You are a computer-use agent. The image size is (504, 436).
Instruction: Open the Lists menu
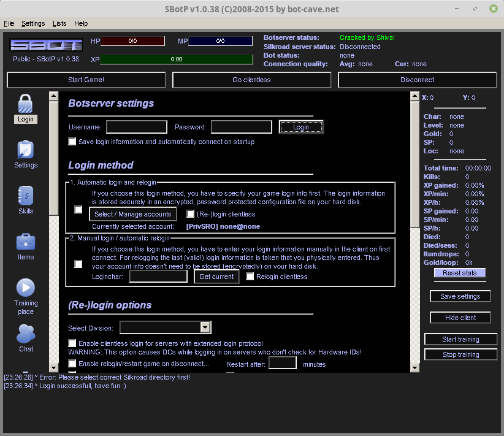point(59,23)
